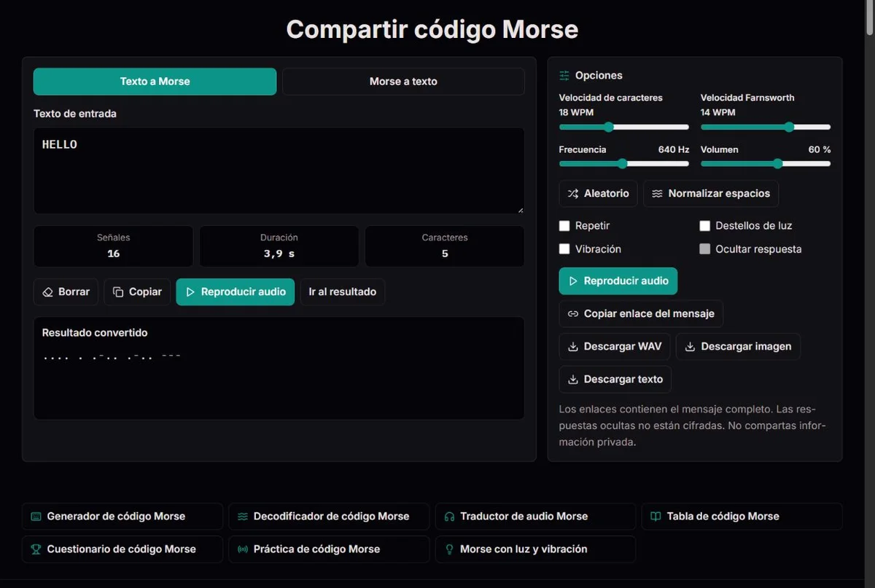Switch to the Morse a texto tab
Image resolution: width=875 pixels, height=588 pixels.
(403, 82)
